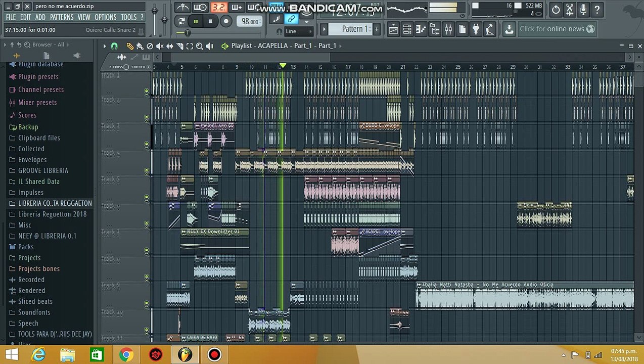This screenshot has width=644, height=364.
Task: Click for online news button
Action: coord(557,29)
